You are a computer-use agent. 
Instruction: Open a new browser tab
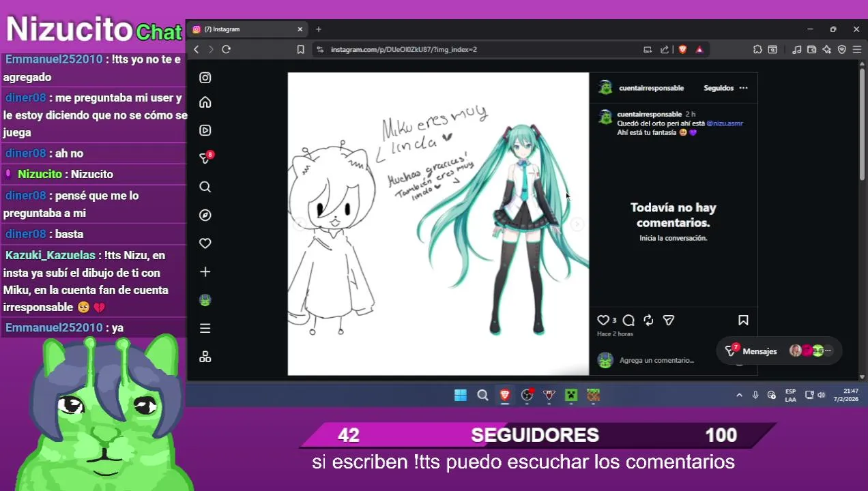(318, 29)
